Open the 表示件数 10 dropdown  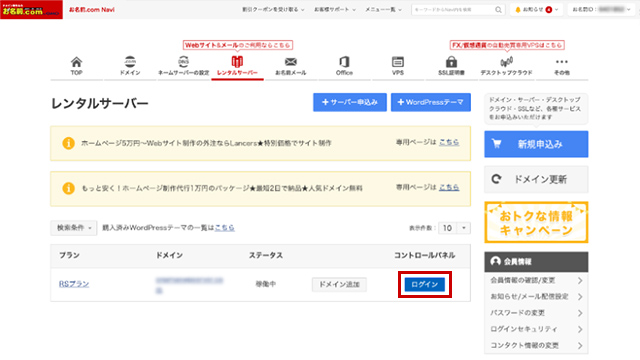(x=454, y=228)
